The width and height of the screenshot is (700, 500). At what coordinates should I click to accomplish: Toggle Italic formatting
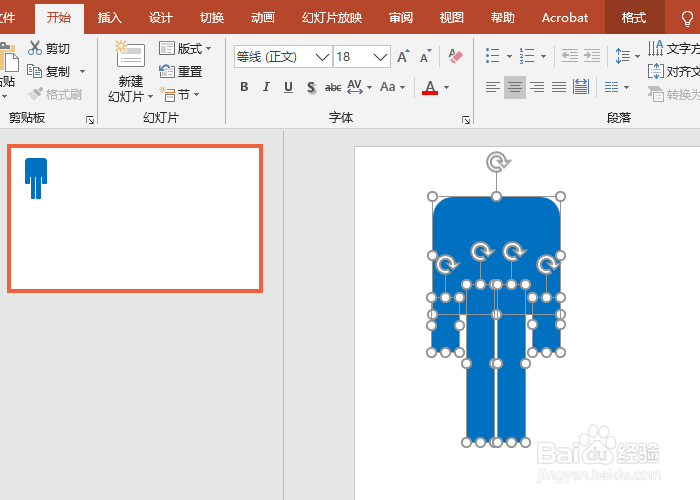coord(266,87)
